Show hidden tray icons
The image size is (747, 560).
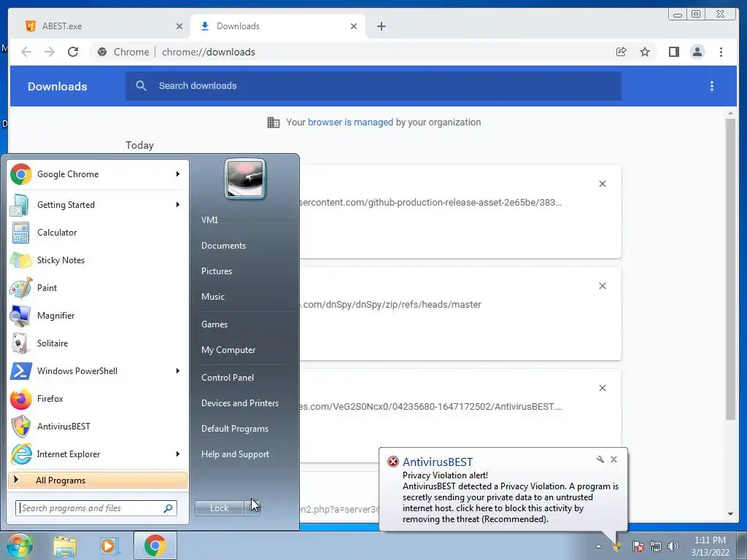pyautogui.click(x=598, y=546)
